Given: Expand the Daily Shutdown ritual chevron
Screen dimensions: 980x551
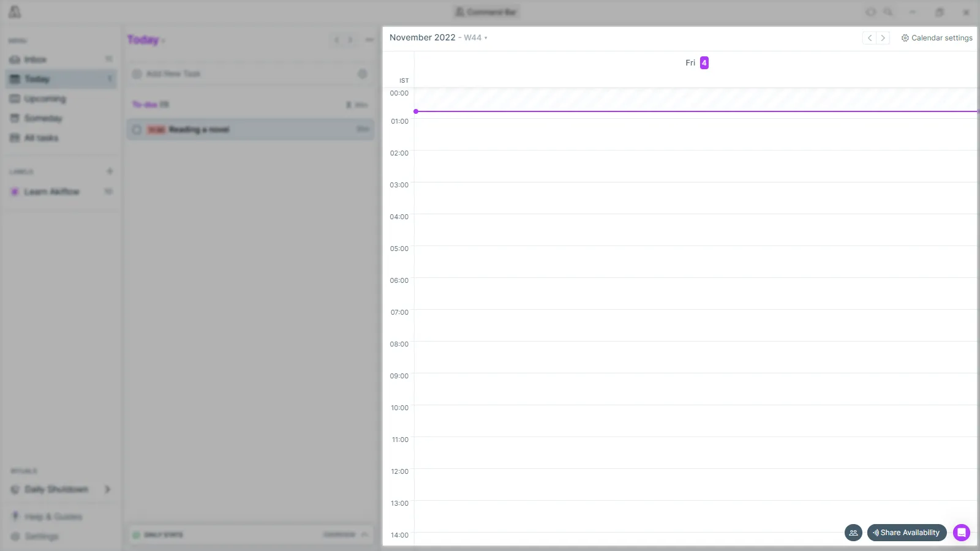Looking at the screenshot, I should [x=108, y=489].
